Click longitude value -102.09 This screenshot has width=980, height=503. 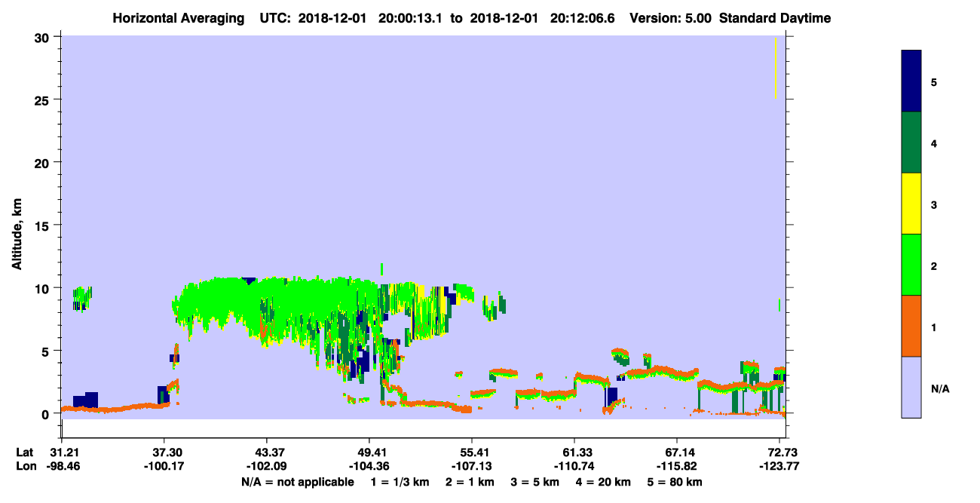point(267,466)
